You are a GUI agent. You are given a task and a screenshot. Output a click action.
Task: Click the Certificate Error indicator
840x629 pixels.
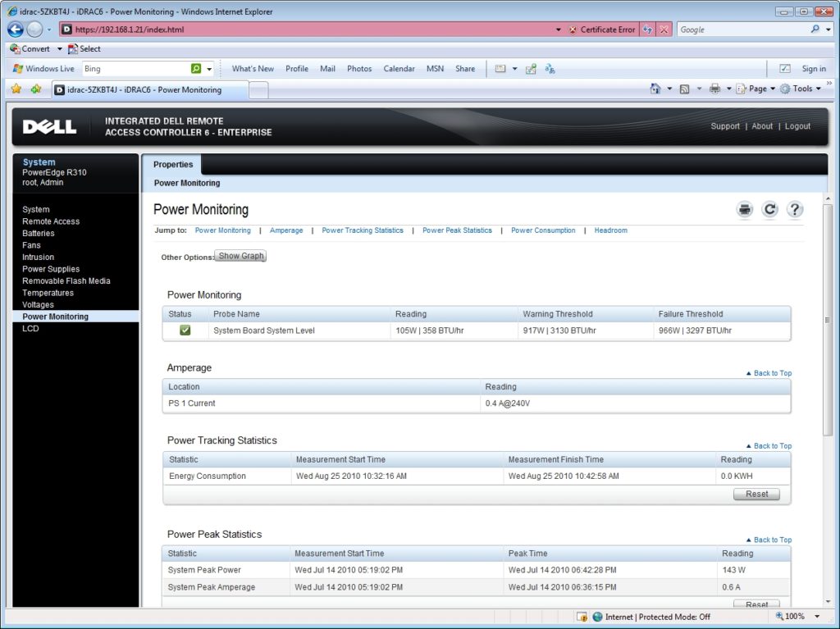(607, 29)
